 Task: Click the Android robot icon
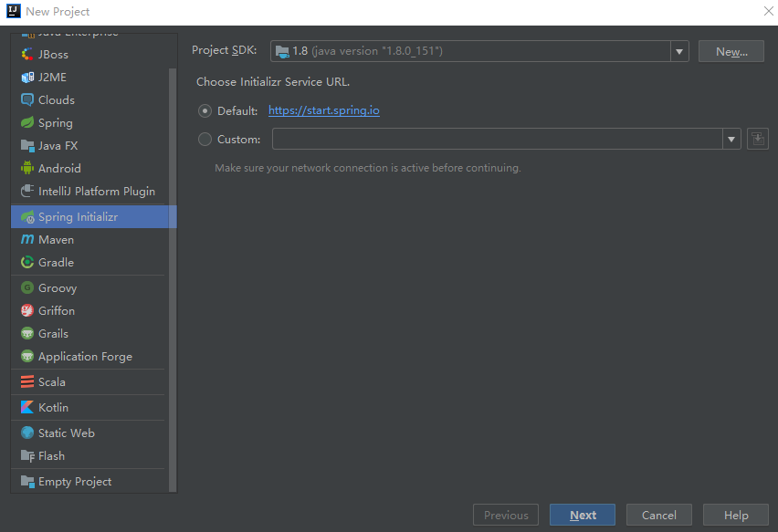pyautogui.click(x=27, y=168)
